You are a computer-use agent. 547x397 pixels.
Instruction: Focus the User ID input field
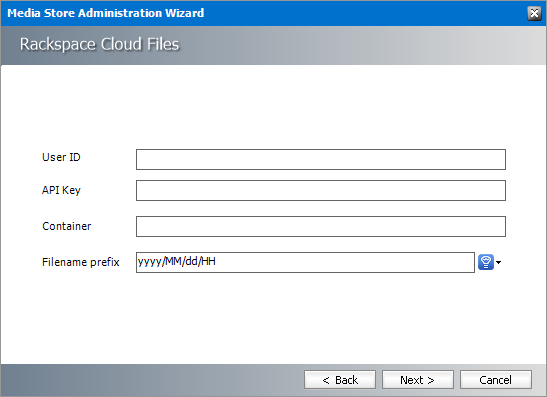321,159
